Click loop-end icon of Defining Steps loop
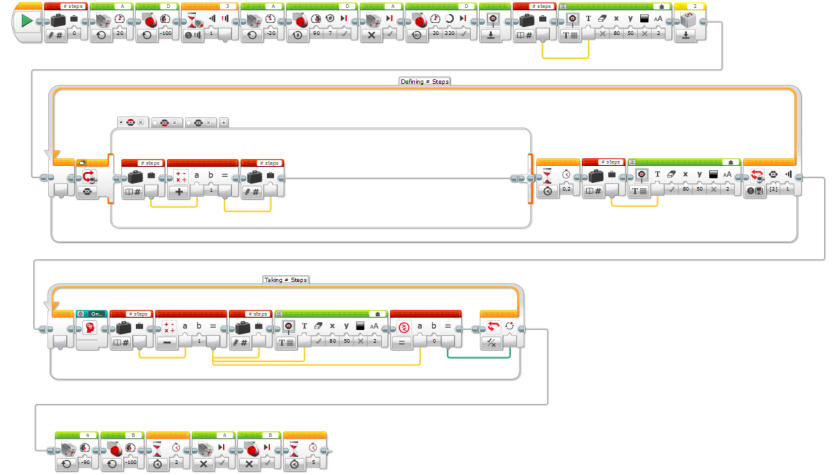 pyautogui.click(x=755, y=176)
